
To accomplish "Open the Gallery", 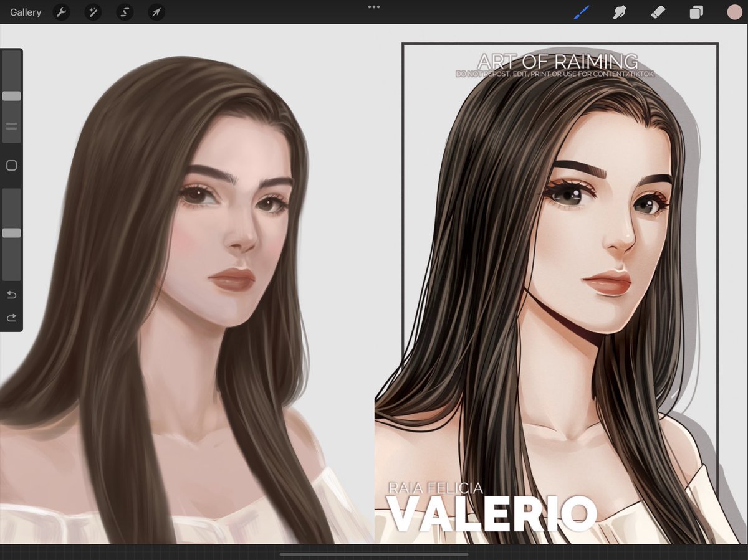I will point(26,12).
